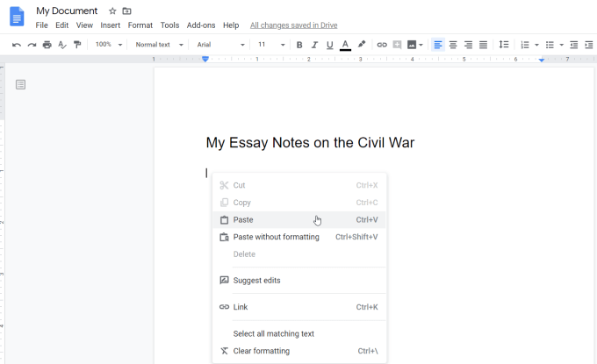Click the highlight color pen icon

point(361,45)
